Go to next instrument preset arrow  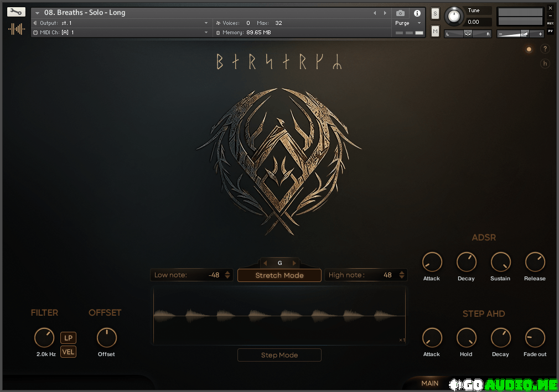point(385,13)
